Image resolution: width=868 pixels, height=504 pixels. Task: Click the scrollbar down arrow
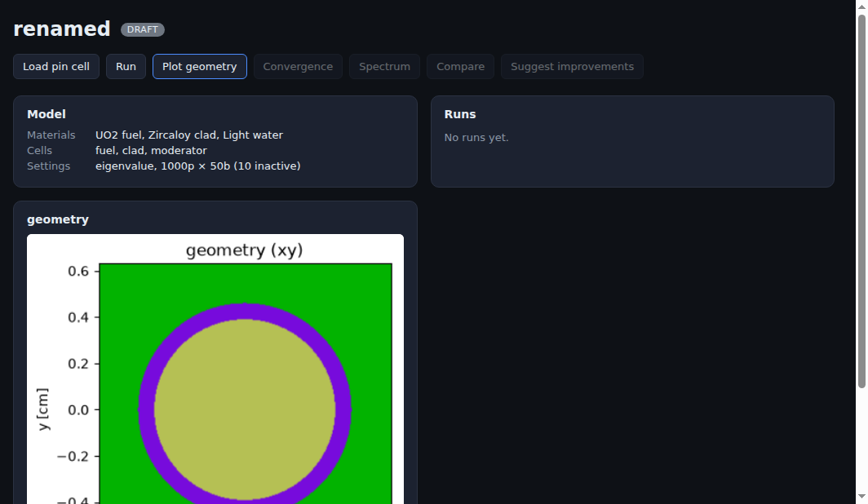point(861,497)
